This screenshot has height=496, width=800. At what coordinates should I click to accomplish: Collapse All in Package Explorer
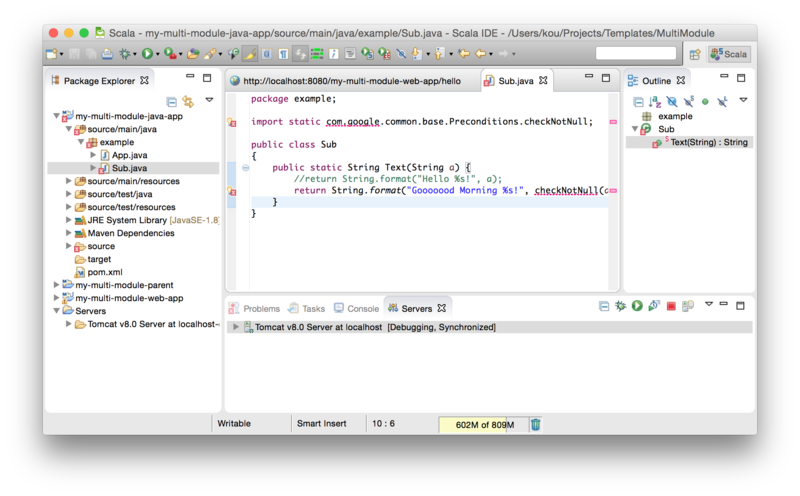point(171,102)
